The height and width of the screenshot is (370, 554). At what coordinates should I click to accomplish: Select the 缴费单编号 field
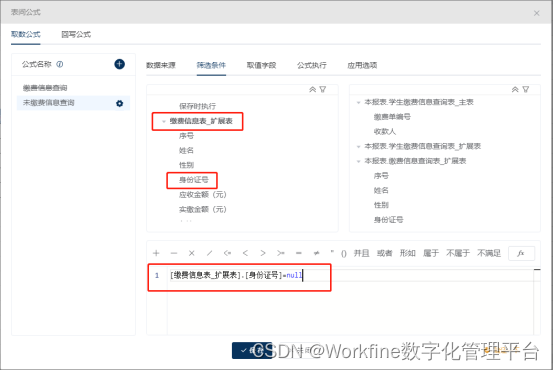(392, 117)
